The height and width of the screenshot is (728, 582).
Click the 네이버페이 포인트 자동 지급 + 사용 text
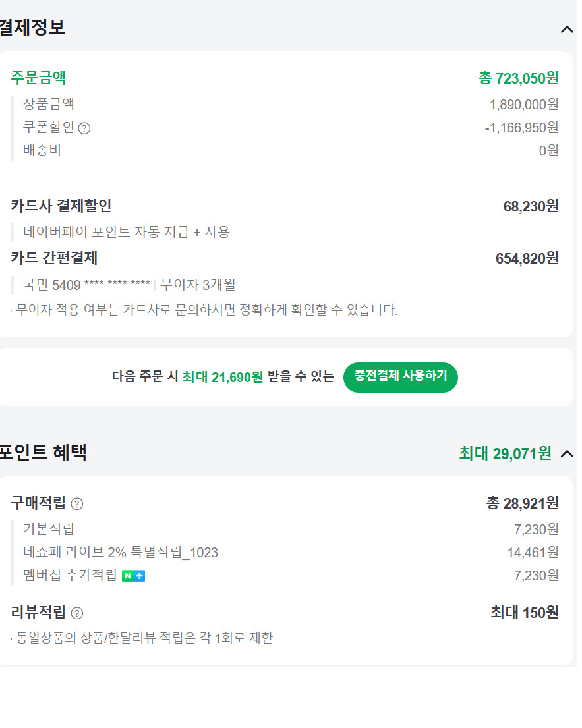pyautogui.click(x=126, y=232)
